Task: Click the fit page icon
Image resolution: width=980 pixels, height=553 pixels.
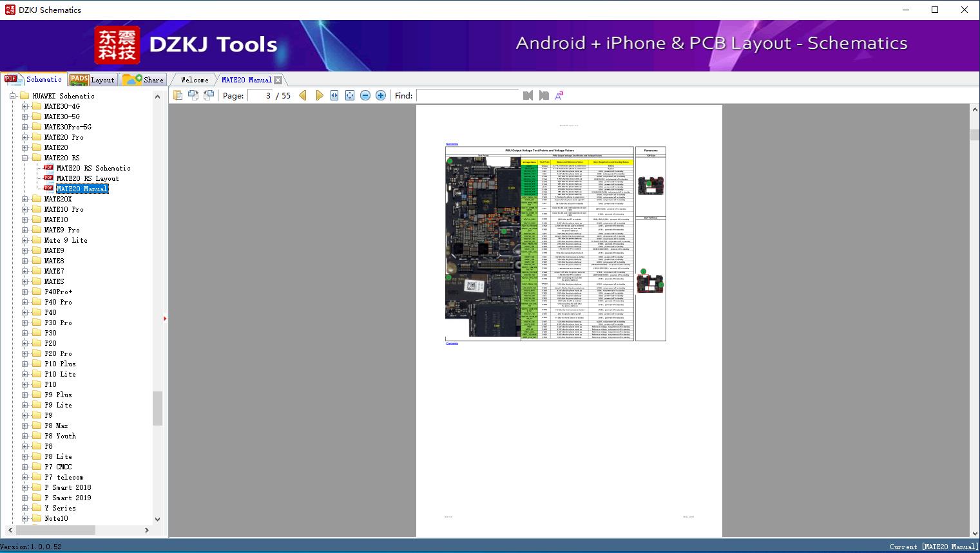Action: tap(350, 95)
